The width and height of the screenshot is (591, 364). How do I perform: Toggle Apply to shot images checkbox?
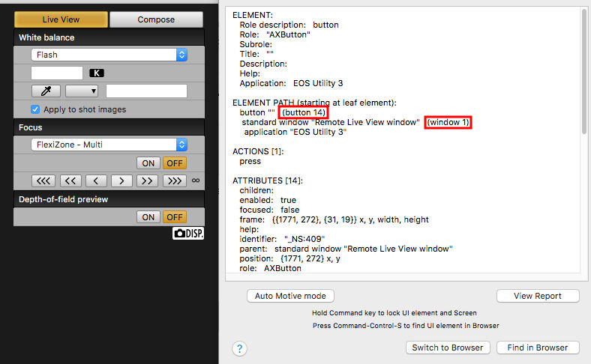click(x=35, y=109)
